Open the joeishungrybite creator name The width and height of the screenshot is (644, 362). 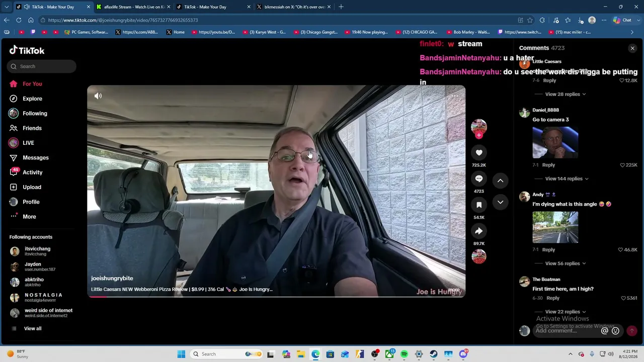point(112,278)
